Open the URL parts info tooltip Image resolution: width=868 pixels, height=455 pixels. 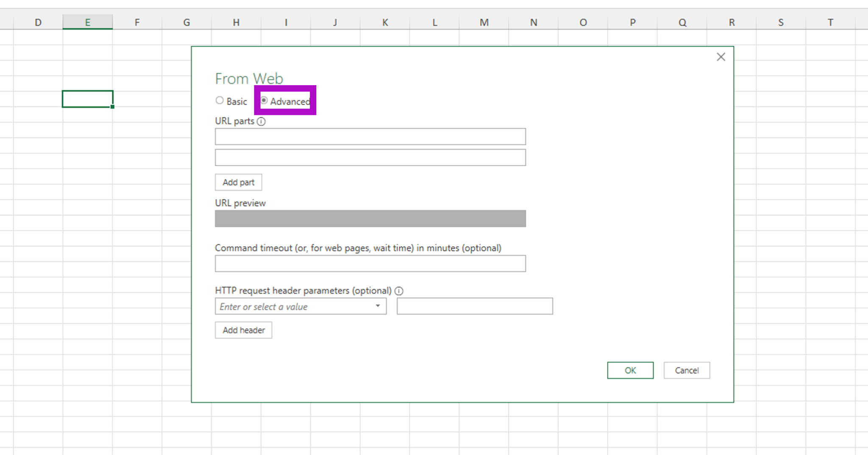tap(262, 122)
